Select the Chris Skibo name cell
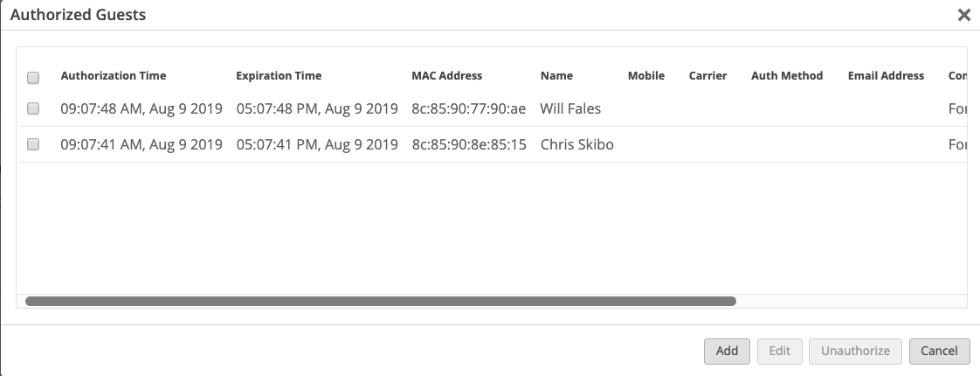Image resolution: width=980 pixels, height=376 pixels. coord(576,145)
